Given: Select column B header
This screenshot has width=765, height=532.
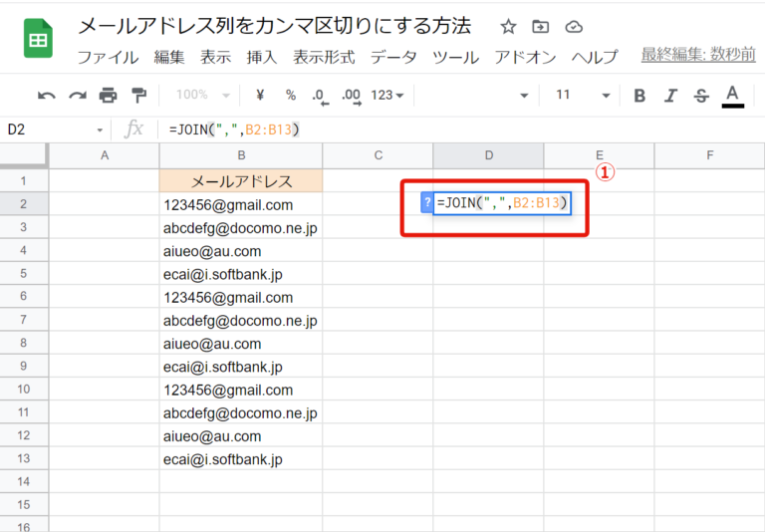Looking at the screenshot, I should pyautogui.click(x=241, y=155).
